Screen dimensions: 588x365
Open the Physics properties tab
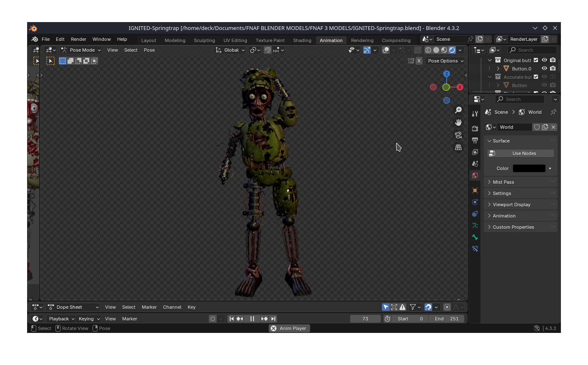pos(475,202)
